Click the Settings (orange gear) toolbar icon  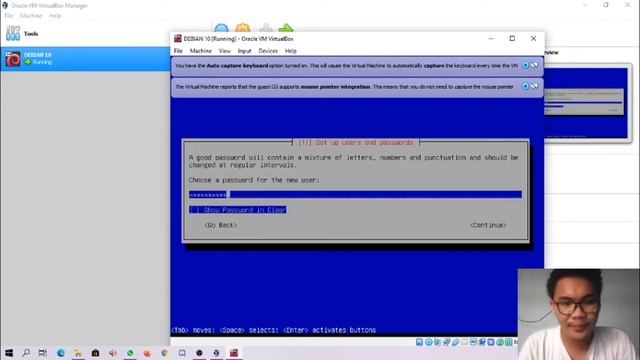click(243, 27)
